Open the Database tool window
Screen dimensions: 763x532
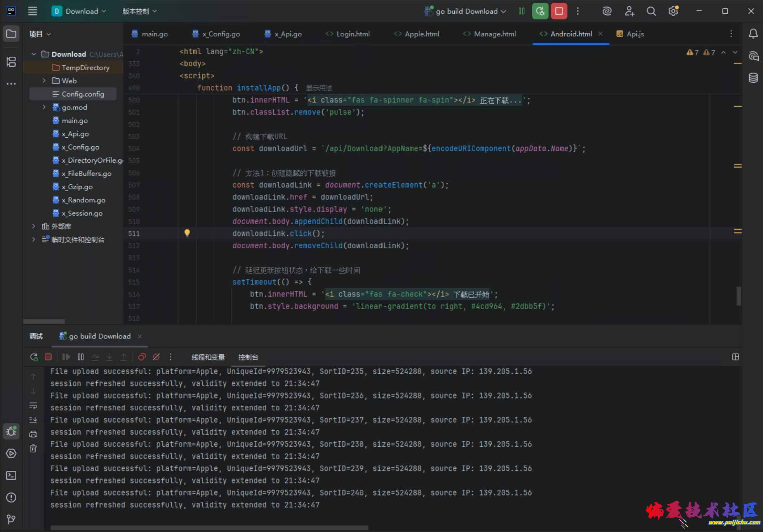[753, 78]
